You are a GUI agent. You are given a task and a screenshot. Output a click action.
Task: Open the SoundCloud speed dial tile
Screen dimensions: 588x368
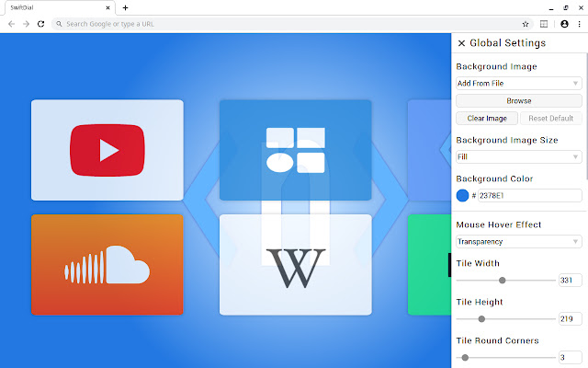(107, 265)
